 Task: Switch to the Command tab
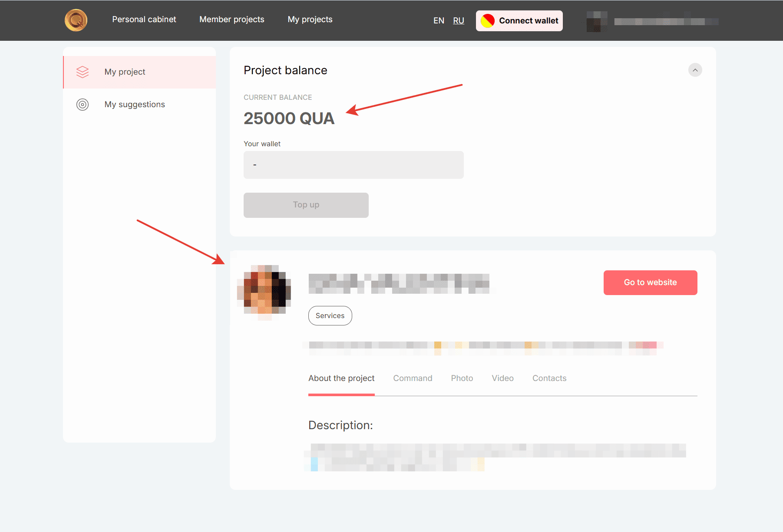point(413,378)
